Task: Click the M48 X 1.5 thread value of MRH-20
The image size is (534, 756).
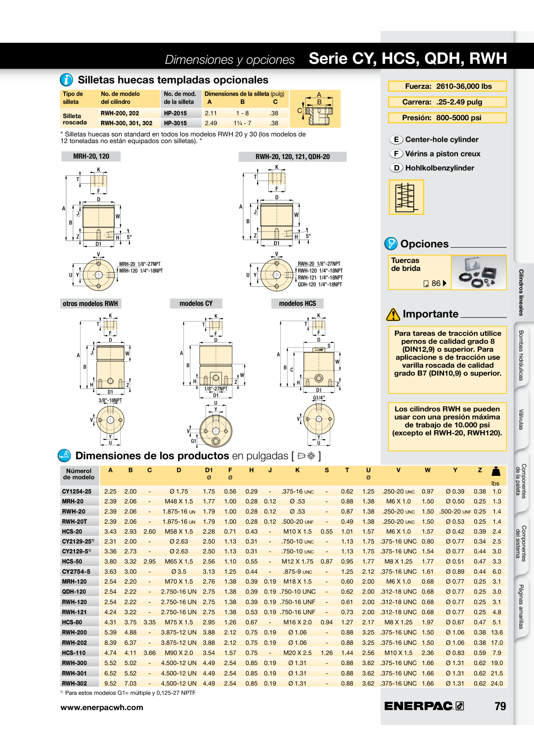Action: pyautogui.click(x=179, y=501)
